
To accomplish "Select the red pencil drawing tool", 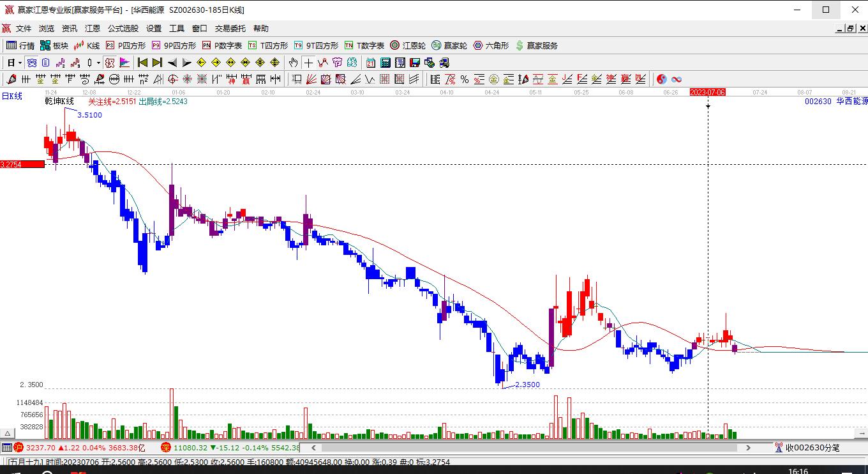I will click(11, 79).
